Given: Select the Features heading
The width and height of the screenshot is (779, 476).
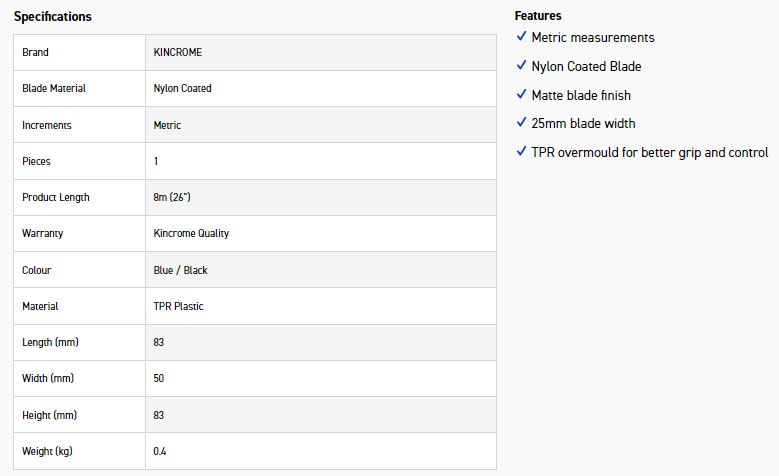Looking at the screenshot, I should click(x=538, y=16).
